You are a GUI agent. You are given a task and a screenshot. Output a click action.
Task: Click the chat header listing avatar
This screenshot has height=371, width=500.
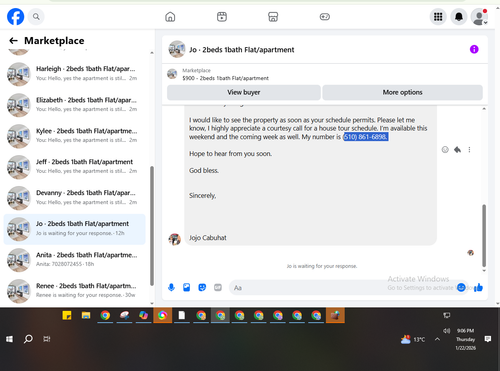[177, 49]
